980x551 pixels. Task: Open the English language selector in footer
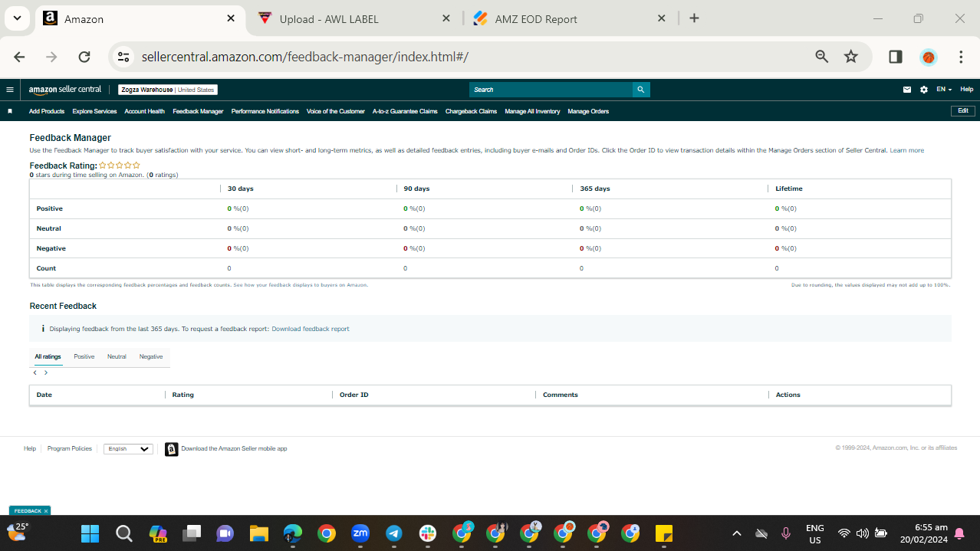(x=128, y=449)
